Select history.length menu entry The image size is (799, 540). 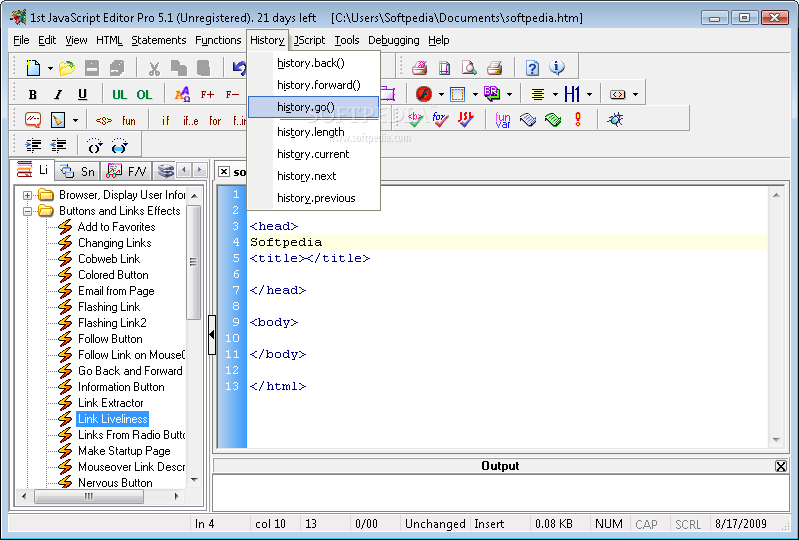pyautogui.click(x=313, y=132)
